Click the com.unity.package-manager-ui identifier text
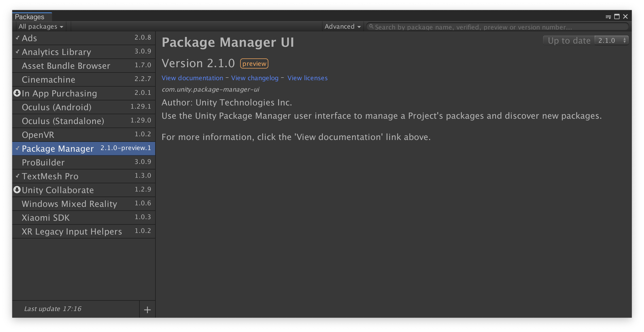This screenshot has height=332, width=644. coord(210,90)
